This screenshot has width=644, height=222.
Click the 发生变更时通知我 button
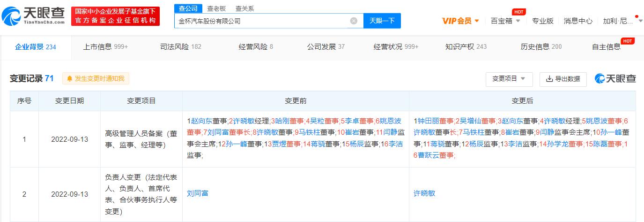[96, 79]
